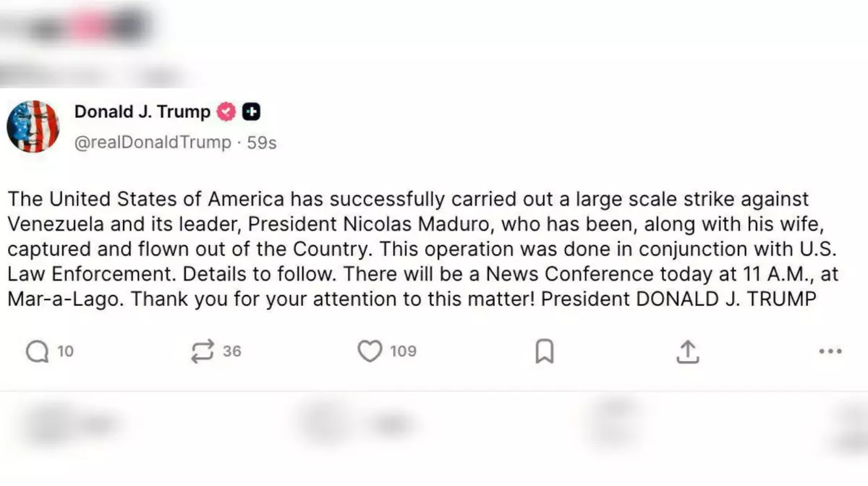
Task: Click the dark plus badge beside the checkmark
Action: click(x=251, y=111)
